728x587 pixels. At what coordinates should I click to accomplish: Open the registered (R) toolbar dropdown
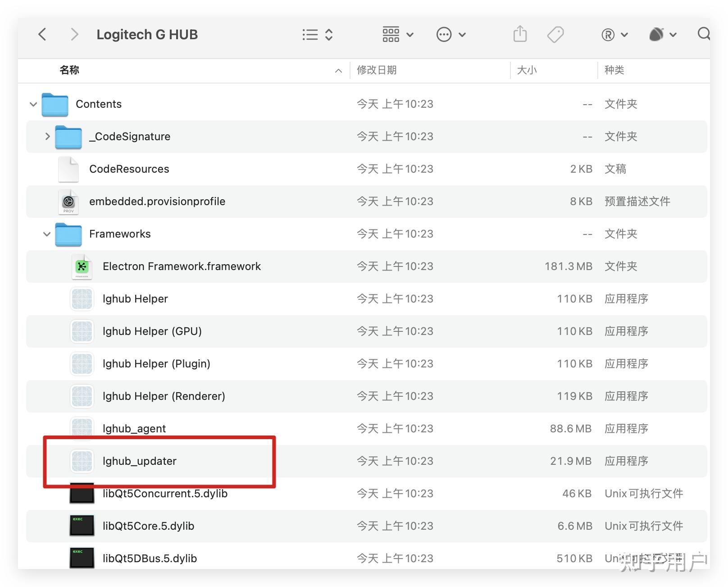614,35
